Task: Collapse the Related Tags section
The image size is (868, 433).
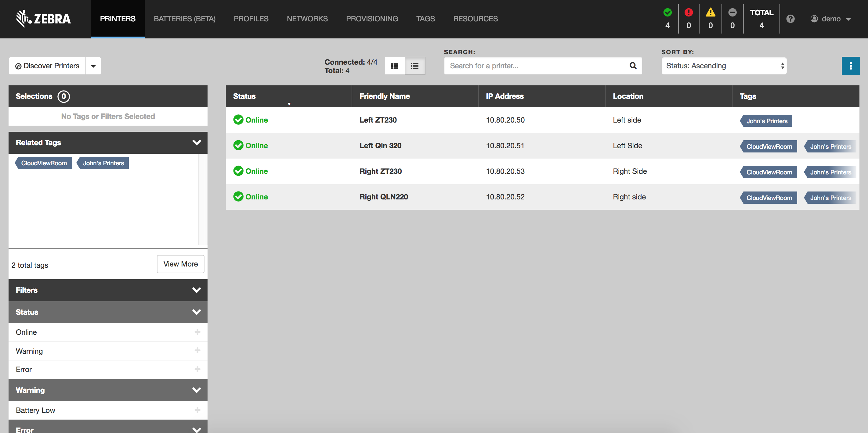Action: (197, 142)
